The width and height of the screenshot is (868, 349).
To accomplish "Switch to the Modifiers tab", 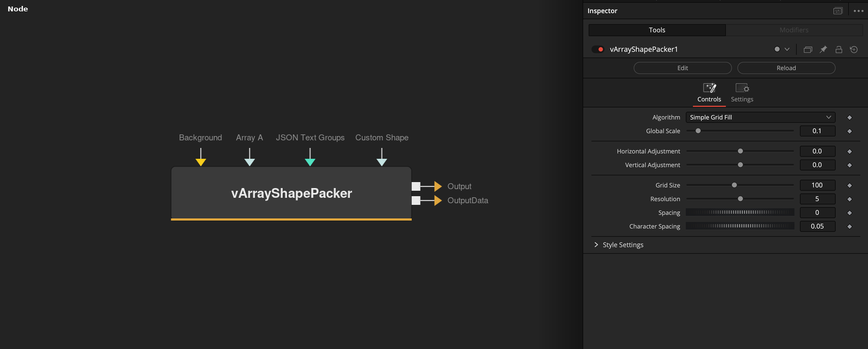I will [794, 30].
